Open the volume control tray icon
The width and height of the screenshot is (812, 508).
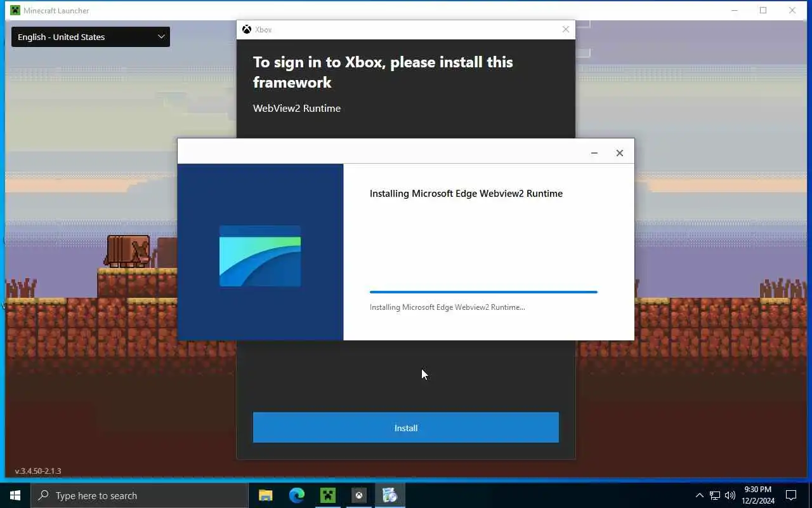pyautogui.click(x=730, y=495)
